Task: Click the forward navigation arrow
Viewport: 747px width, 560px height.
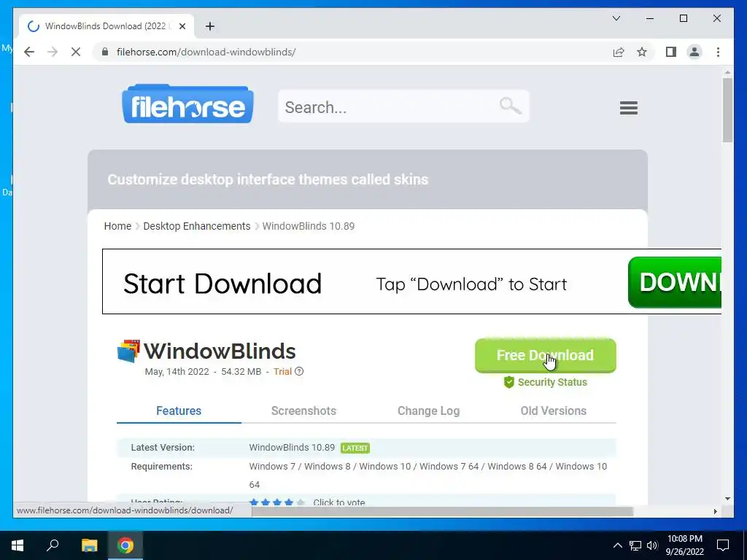Action: tap(53, 52)
